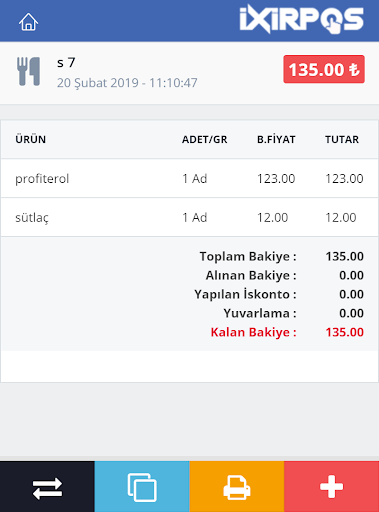Click the TUTAR column header
Image resolution: width=379 pixels, height=512 pixels.
[x=342, y=139]
